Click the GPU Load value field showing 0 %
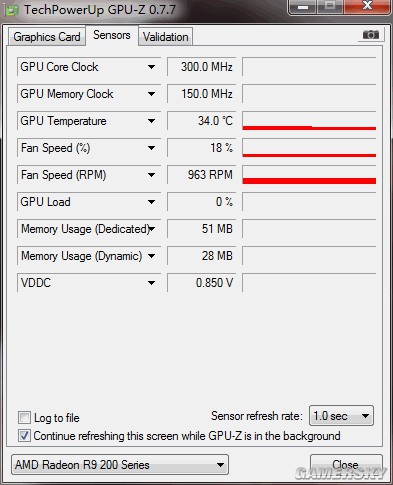Image resolution: width=393 pixels, height=485 pixels. click(x=201, y=202)
